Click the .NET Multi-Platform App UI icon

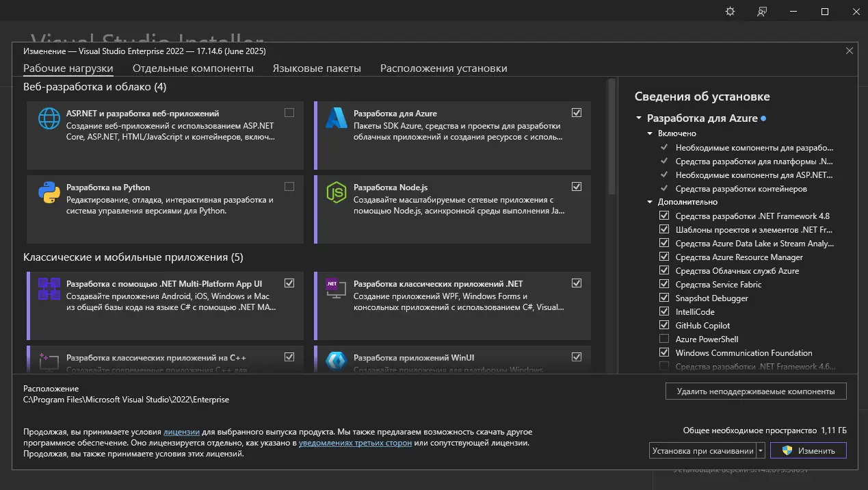click(x=49, y=289)
